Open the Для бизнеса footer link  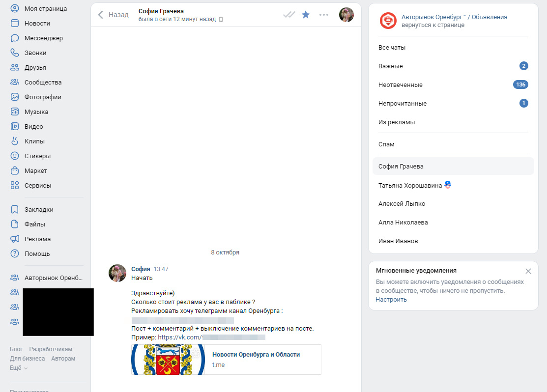(x=27, y=359)
